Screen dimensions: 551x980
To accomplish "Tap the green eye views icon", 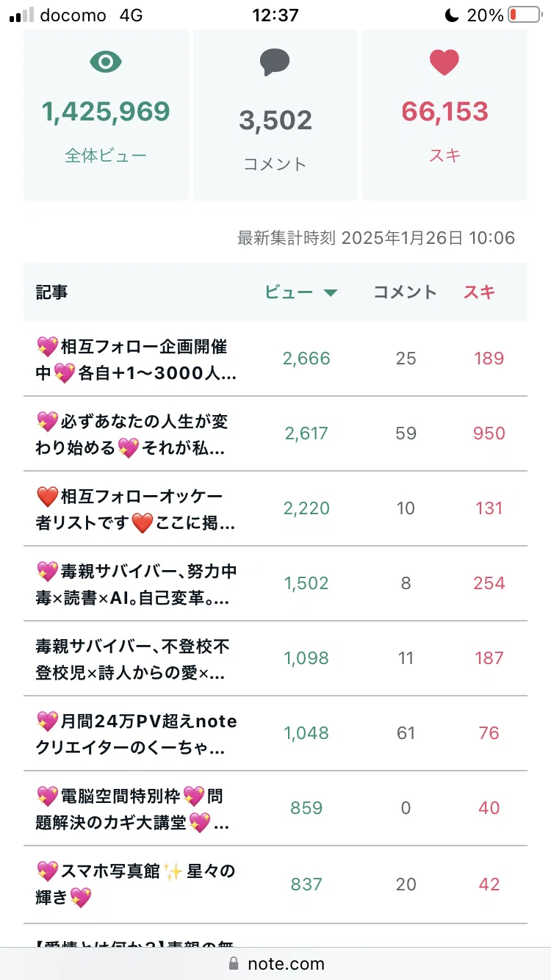I will pos(106,62).
